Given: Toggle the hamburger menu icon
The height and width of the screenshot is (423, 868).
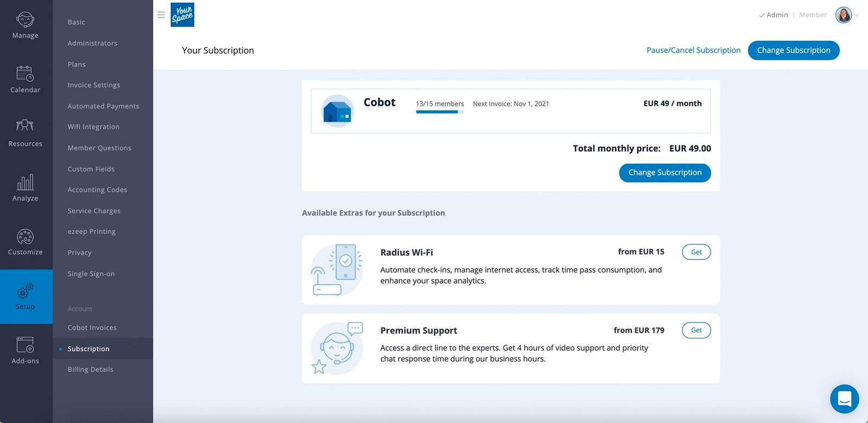Looking at the screenshot, I should coord(161,15).
